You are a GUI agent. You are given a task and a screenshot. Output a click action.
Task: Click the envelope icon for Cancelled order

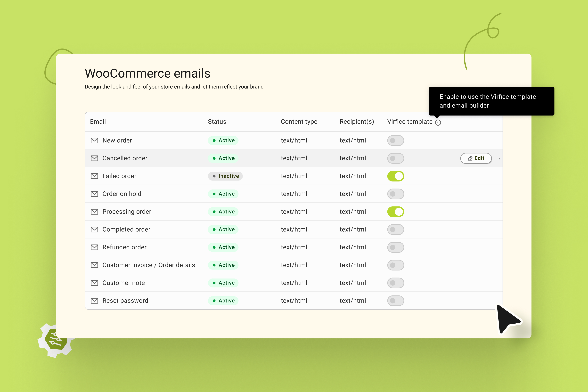click(94, 158)
